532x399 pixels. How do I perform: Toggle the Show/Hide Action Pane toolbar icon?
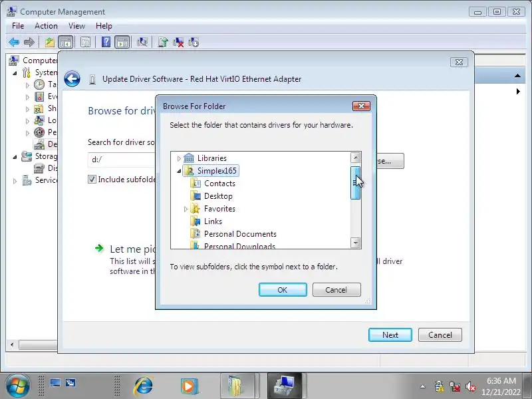(122, 43)
